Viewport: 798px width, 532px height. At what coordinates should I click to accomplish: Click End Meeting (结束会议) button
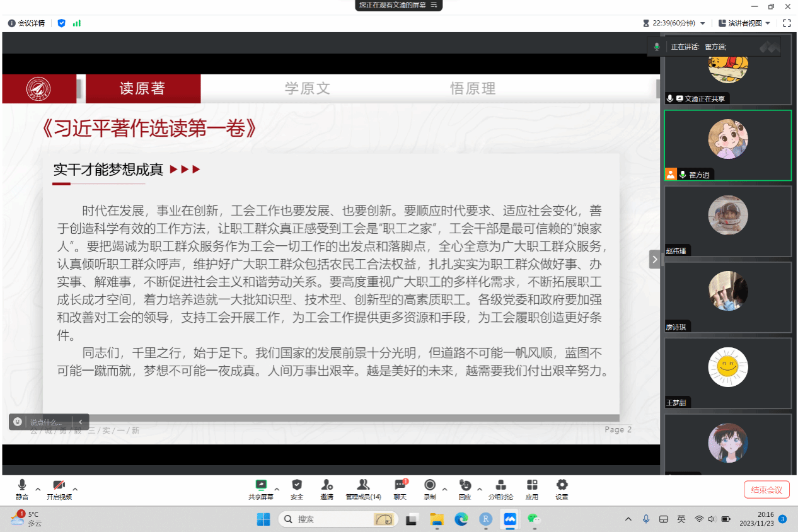click(766, 490)
